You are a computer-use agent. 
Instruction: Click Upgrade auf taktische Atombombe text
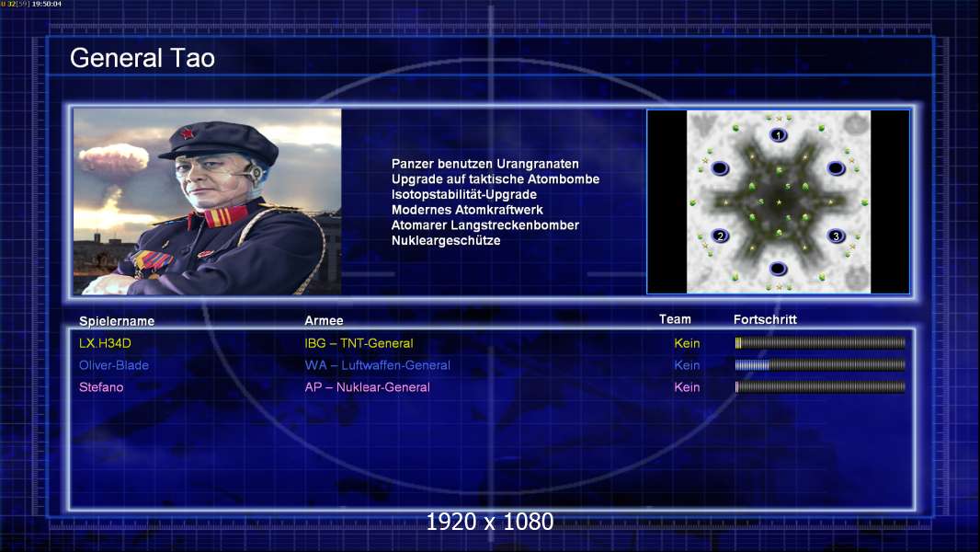[x=496, y=178]
